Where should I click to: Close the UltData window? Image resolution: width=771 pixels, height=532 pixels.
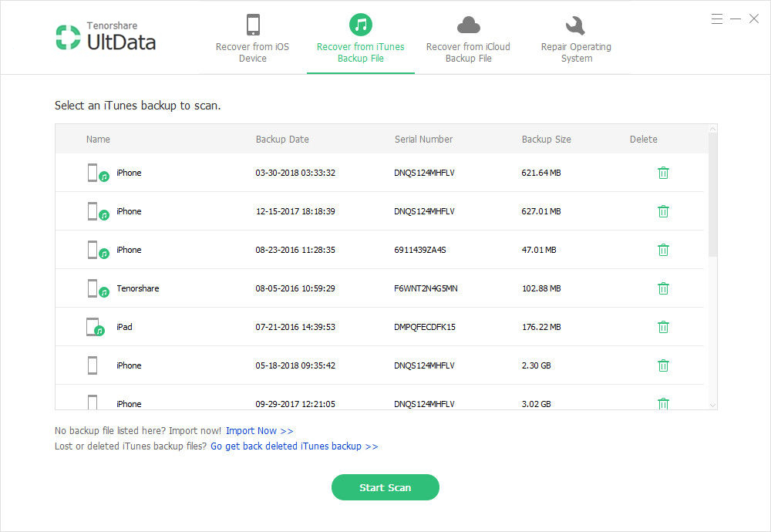[x=754, y=19]
